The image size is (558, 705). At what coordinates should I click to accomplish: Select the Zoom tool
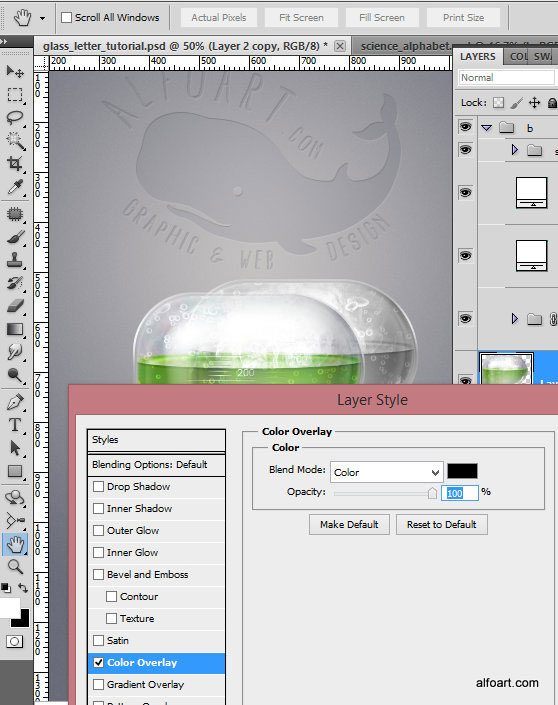click(x=15, y=567)
